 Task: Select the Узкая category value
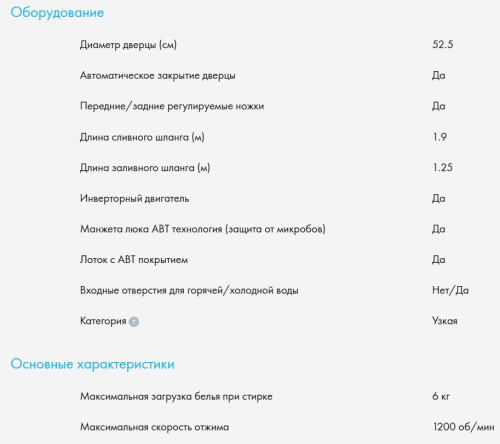(x=445, y=321)
